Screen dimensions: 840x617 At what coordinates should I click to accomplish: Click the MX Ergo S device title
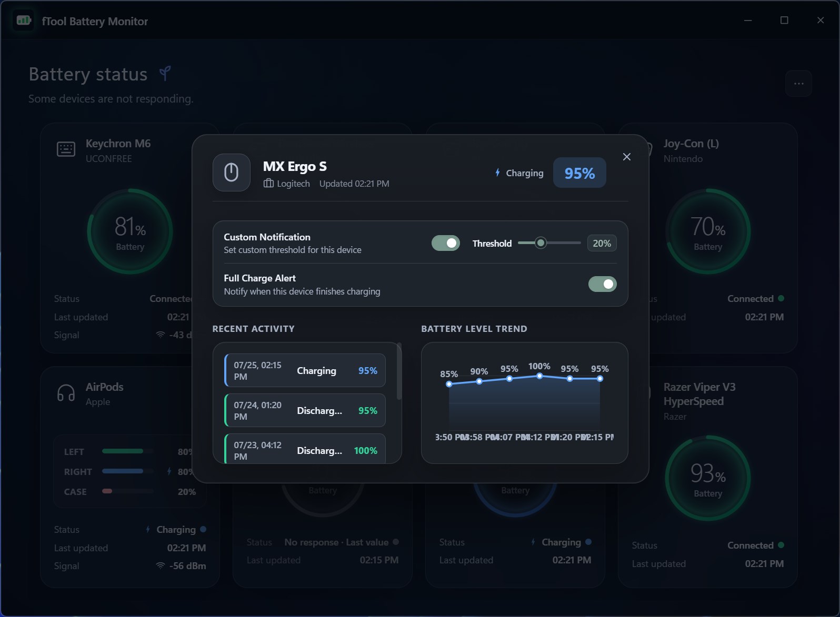[x=295, y=167]
